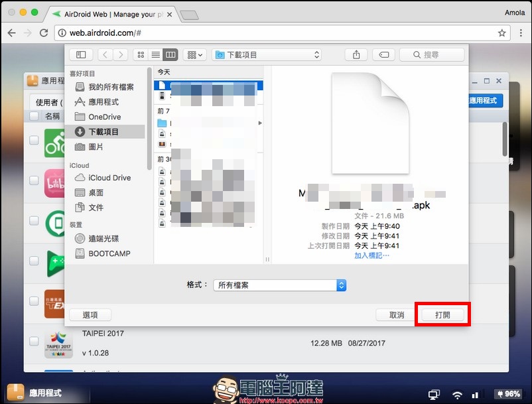Click the Wi-Fi status icon
Viewport: 532px width, 404px height.
457,395
